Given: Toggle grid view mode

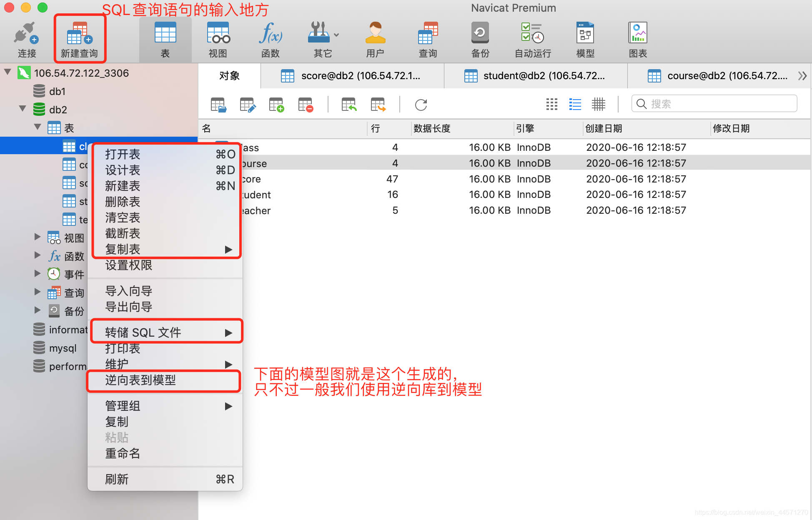Looking at the screenshot, I should [x=551, y=104].
